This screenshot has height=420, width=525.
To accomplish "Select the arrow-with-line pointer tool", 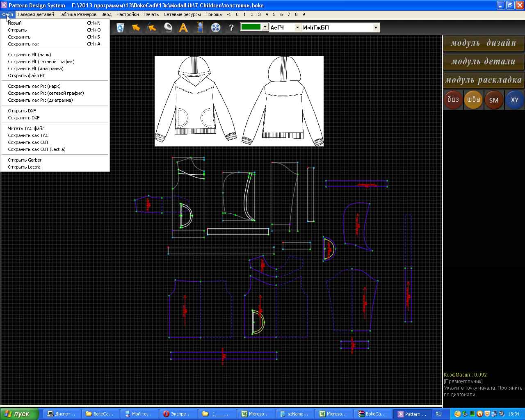I will point(152,27).
